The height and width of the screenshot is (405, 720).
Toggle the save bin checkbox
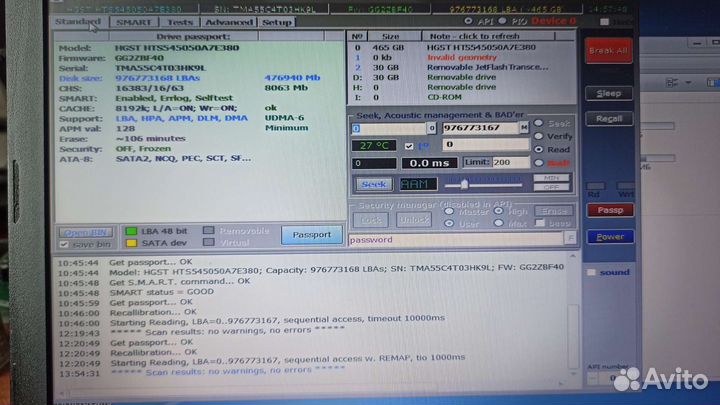(64, 244)
